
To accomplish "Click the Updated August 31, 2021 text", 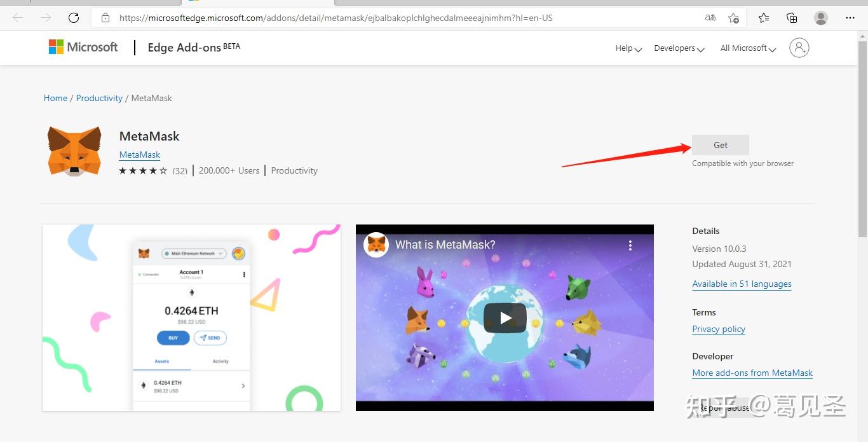I will coord(742,264).
